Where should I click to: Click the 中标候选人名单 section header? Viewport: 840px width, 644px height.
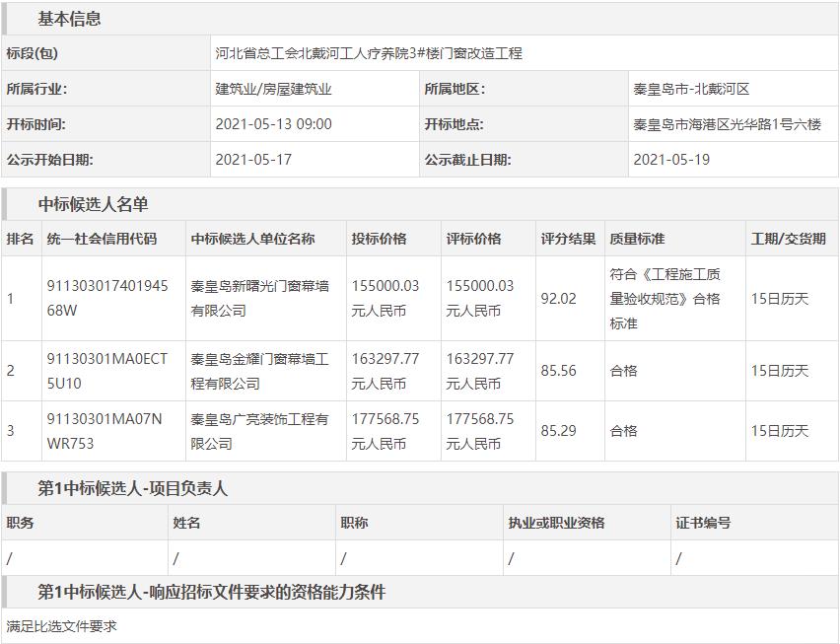[x=93, y=204]
